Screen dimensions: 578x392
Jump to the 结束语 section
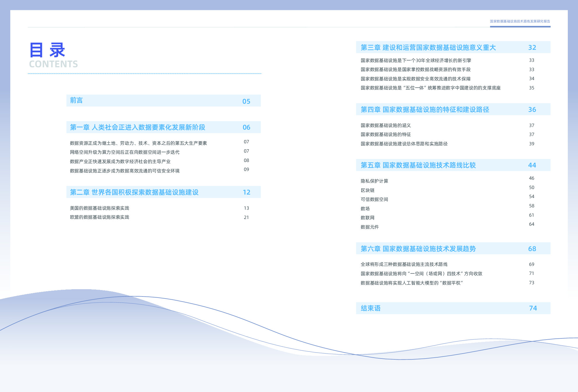coord(453,308)
